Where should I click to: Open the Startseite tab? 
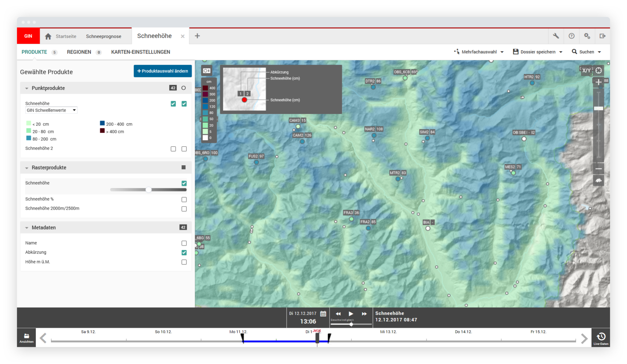(x=66, y=36)
